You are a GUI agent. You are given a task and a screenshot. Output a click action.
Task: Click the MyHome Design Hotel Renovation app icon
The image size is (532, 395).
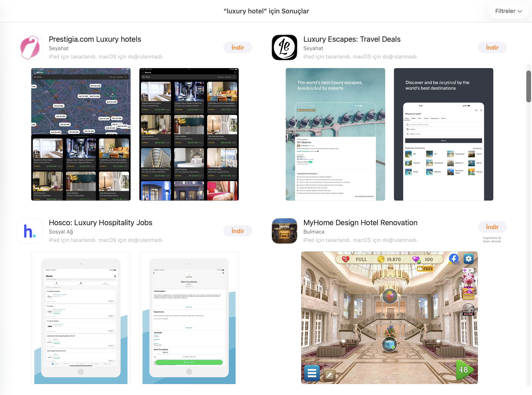pos(284,230)
